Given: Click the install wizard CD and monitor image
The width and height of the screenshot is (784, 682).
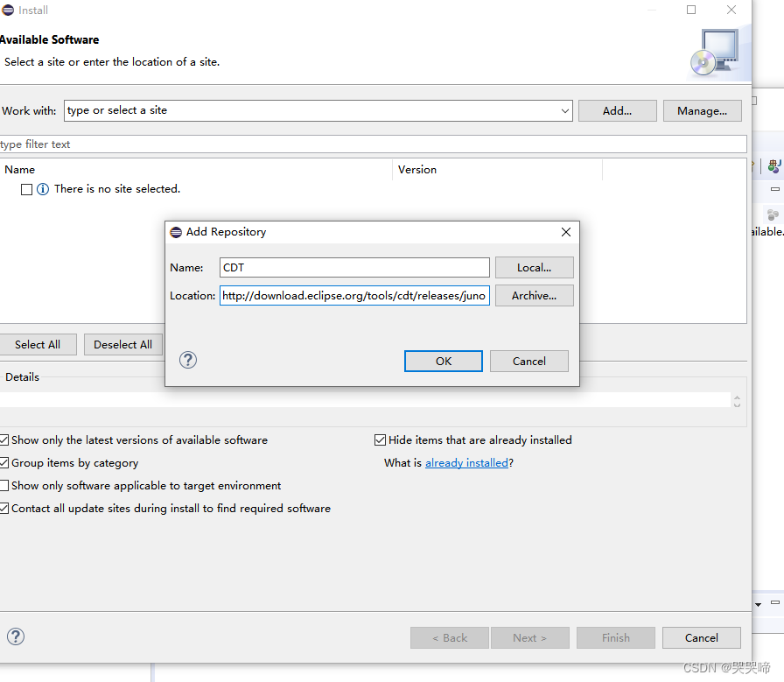Looking at the screenshot, I should pos(716,53).
